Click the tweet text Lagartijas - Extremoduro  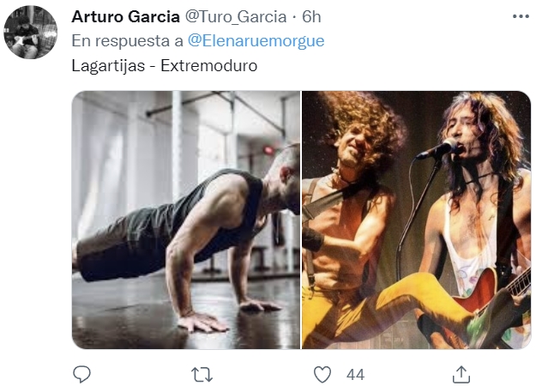click(165, 65)
